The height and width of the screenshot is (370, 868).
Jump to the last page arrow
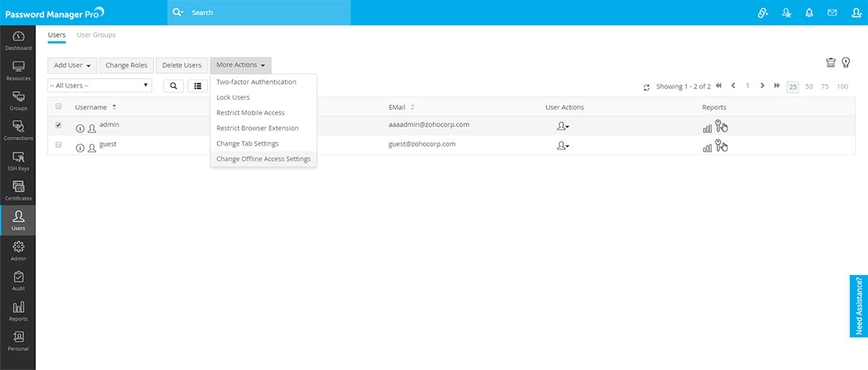777,85
